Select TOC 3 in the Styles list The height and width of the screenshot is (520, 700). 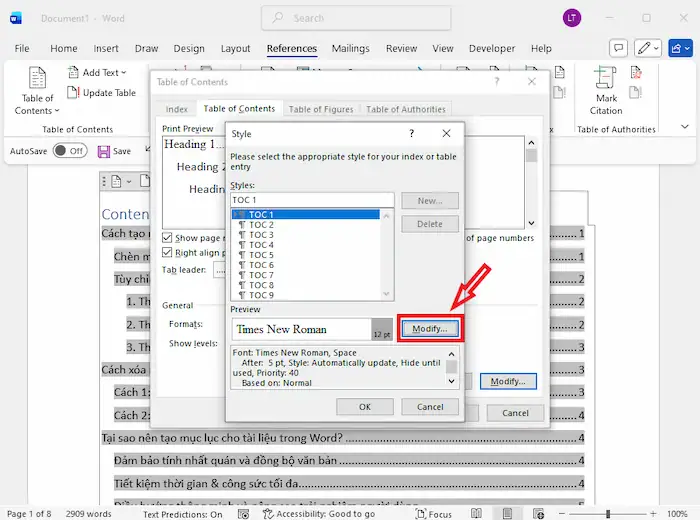[260, 235]
